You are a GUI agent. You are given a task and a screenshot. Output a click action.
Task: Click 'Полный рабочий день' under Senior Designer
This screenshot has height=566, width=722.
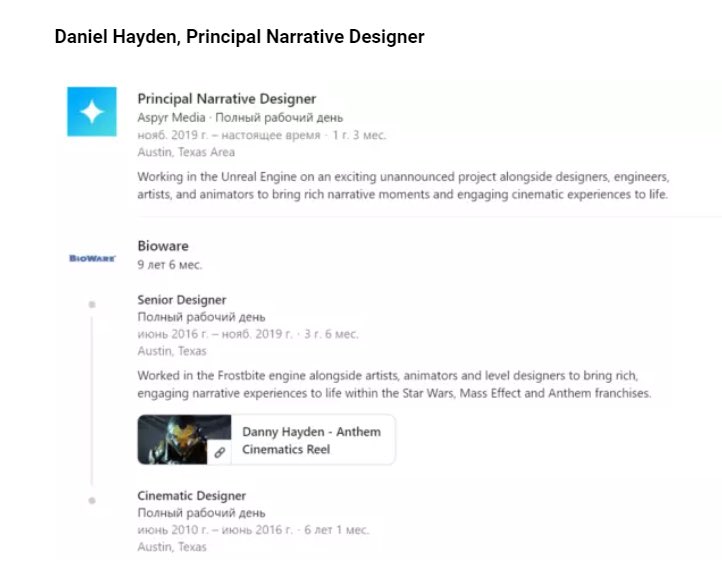(x=201, y=317)
